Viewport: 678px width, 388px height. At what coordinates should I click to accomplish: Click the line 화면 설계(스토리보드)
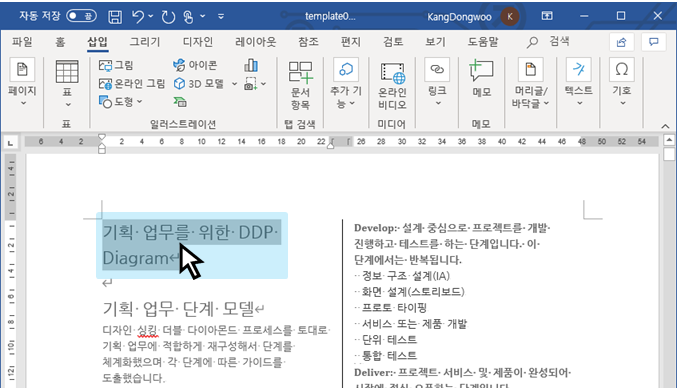click(x=413, y=292)
